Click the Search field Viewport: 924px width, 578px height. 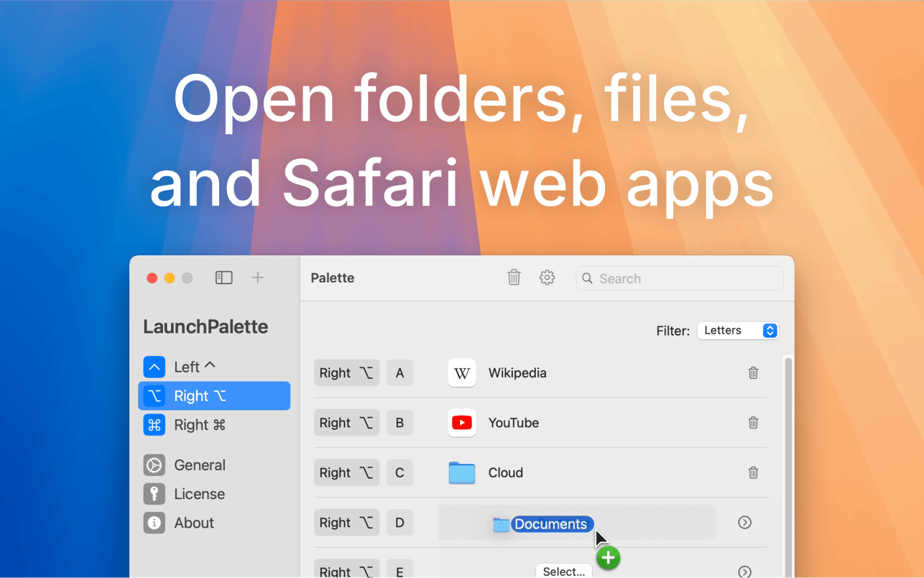tap(680, 278)
